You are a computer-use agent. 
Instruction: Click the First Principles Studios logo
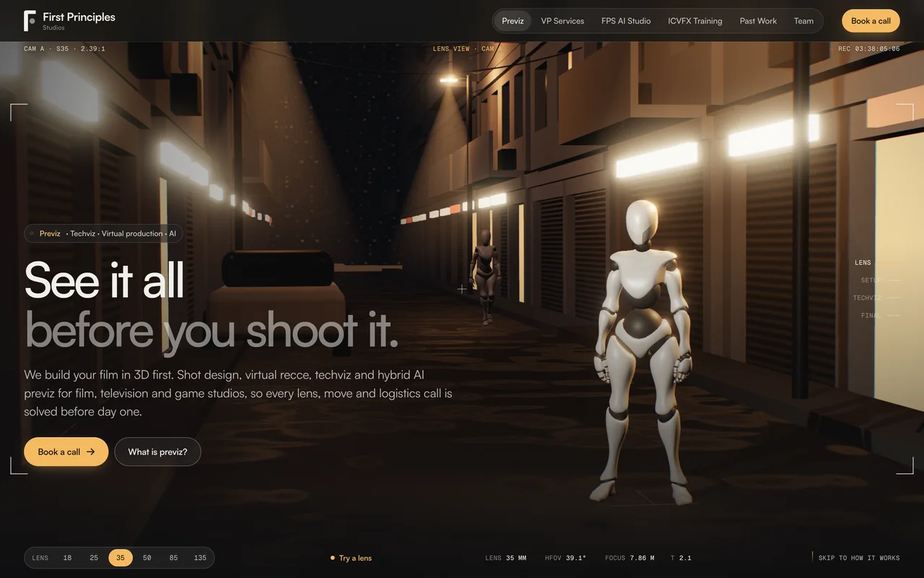tap(69, 21)
